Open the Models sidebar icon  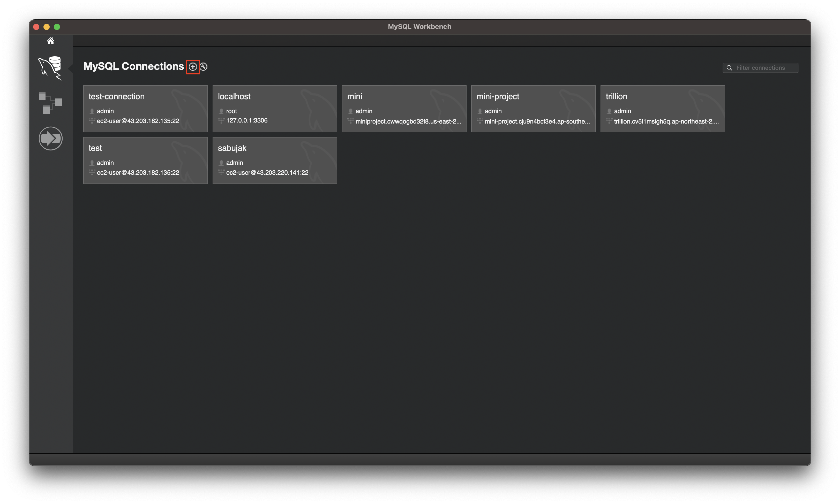click(50, 103)
